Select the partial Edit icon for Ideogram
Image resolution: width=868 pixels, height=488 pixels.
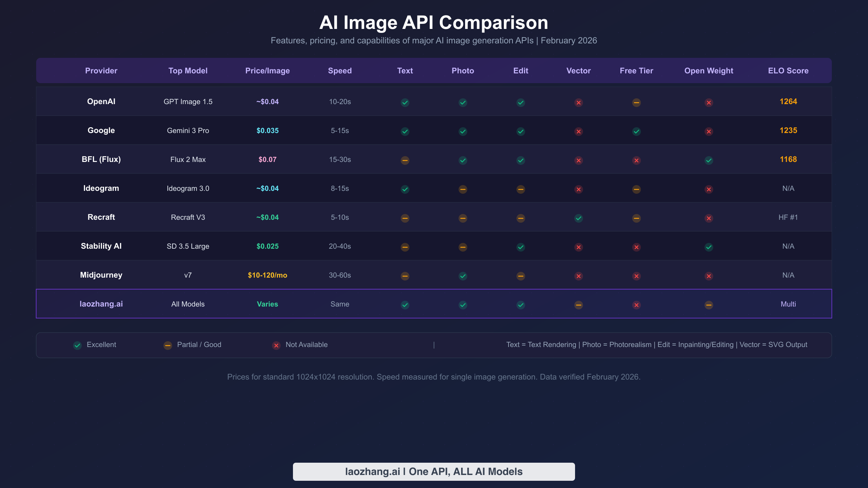(520, 189)
